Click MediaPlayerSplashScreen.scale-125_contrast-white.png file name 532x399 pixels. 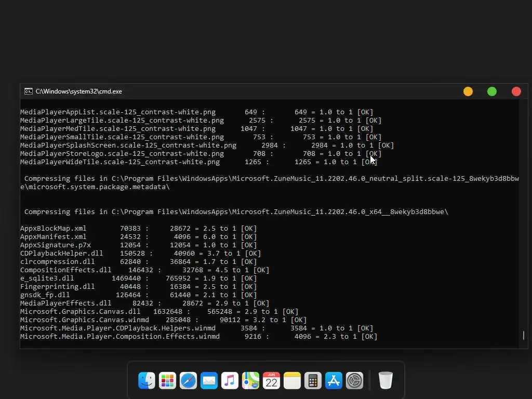[128, 145]
